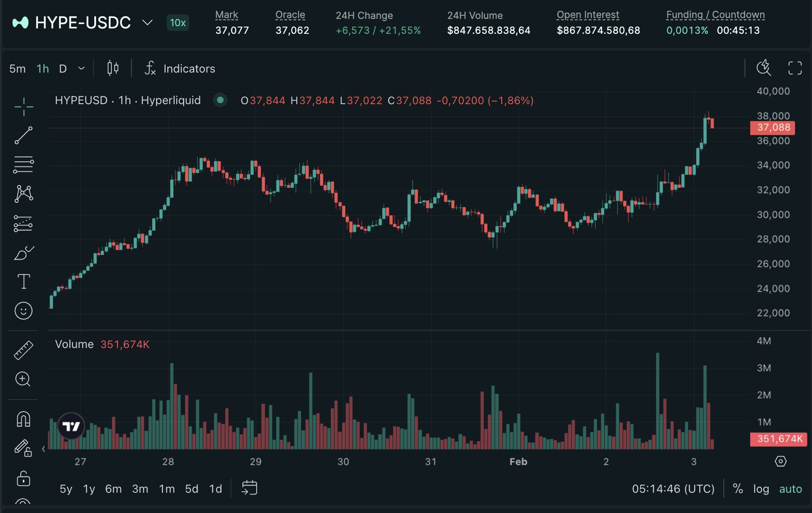Open the candlestick chart type selector
Image resolution: width=812 pixels, height=513 pixels.
pyautogui.click(x=113, y=69)
